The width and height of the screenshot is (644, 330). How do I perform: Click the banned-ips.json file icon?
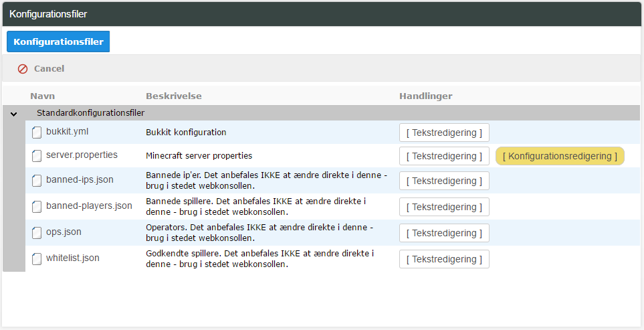click(x=37, y=181)
